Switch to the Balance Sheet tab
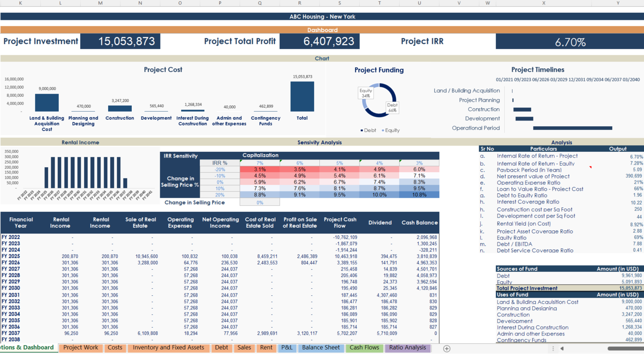The height and width of the screenshot is (354, 644). [321, 348]
